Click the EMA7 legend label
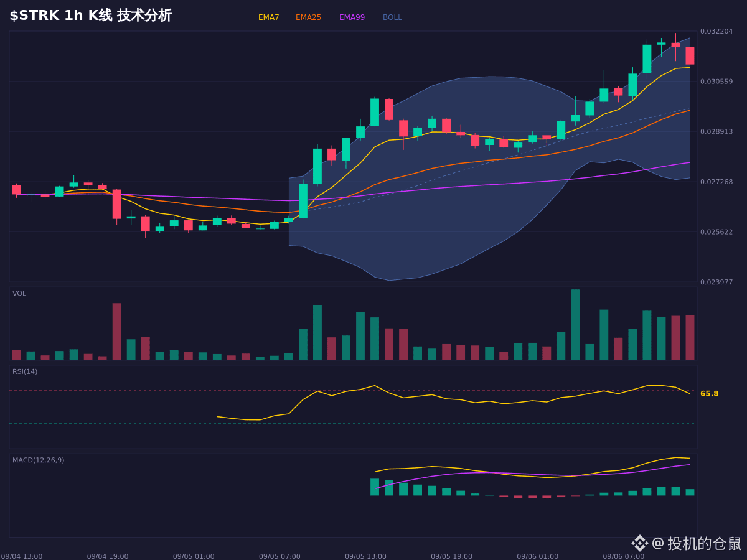 point(268,17)
